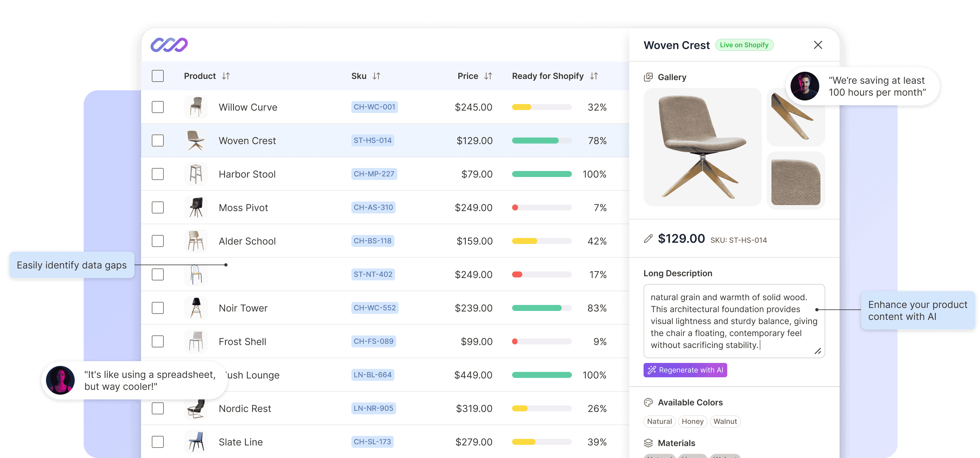Sort by Ready for Shopify column
This screenshot has height=458, width=980.
tap(594, 76)
